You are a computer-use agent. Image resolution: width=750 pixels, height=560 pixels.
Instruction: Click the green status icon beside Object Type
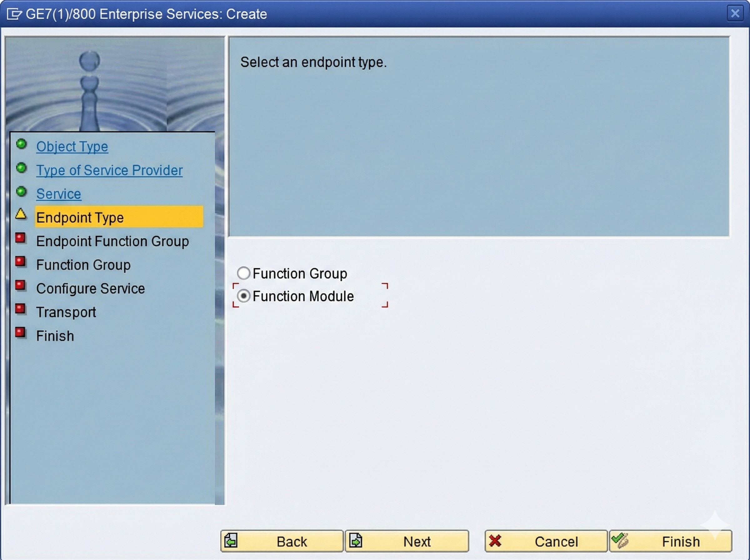(x=21, y=144)
